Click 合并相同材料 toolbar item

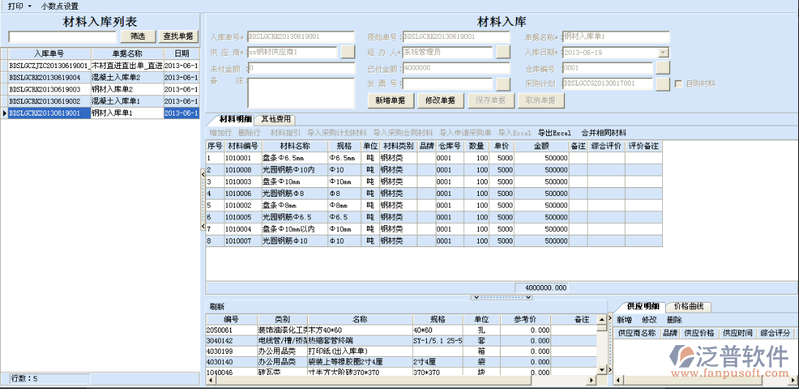click(x=604, y=133)
